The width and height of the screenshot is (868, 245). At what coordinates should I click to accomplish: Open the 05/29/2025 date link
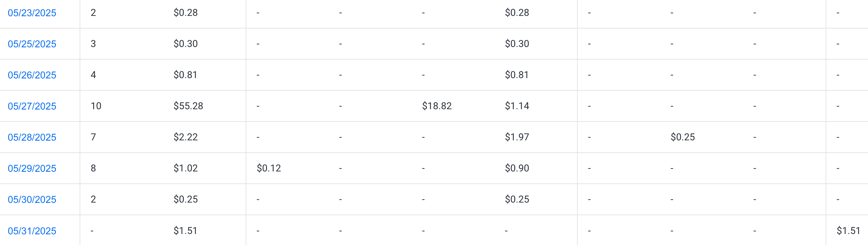(x=32, y=168)
